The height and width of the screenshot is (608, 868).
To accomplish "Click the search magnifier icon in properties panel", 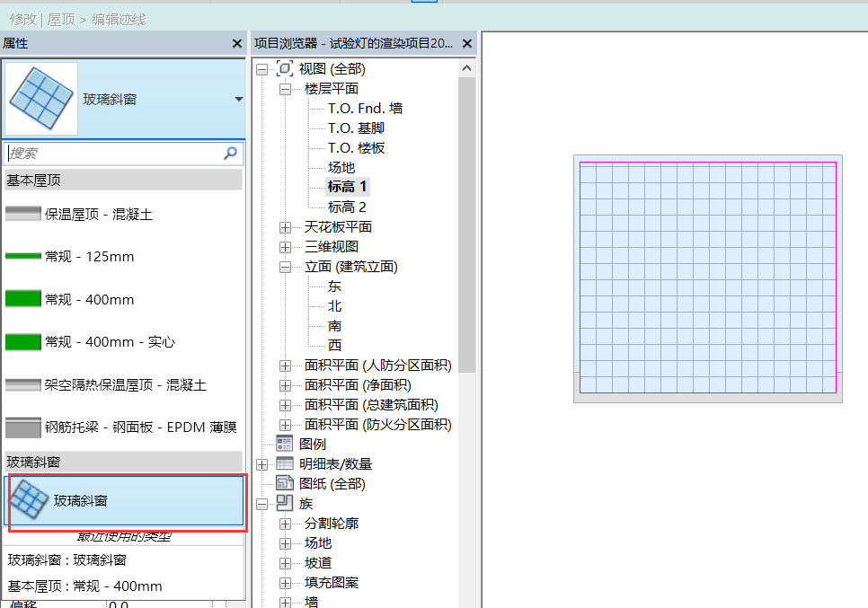I will 231,152.
